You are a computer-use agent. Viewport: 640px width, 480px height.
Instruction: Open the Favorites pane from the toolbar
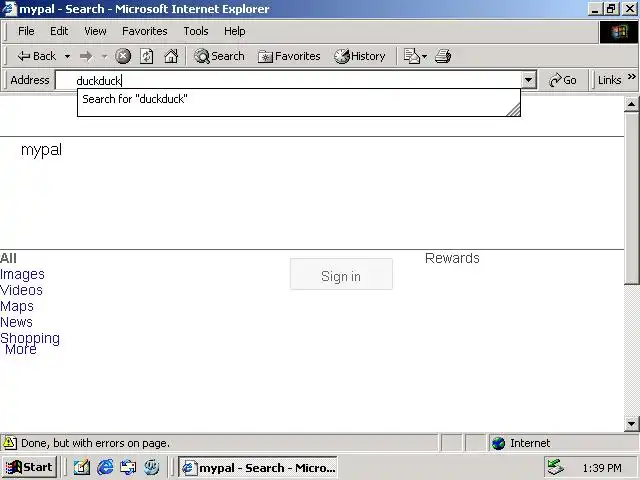(289, 56)
